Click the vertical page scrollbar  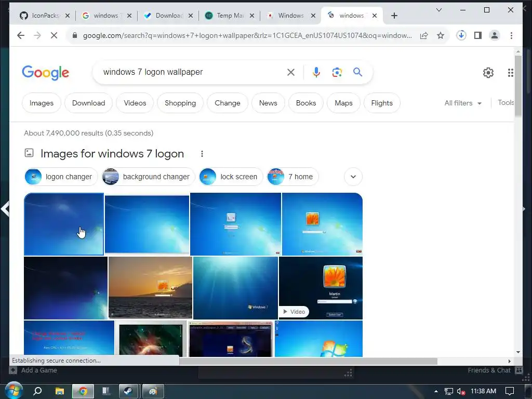coord(518,86)
